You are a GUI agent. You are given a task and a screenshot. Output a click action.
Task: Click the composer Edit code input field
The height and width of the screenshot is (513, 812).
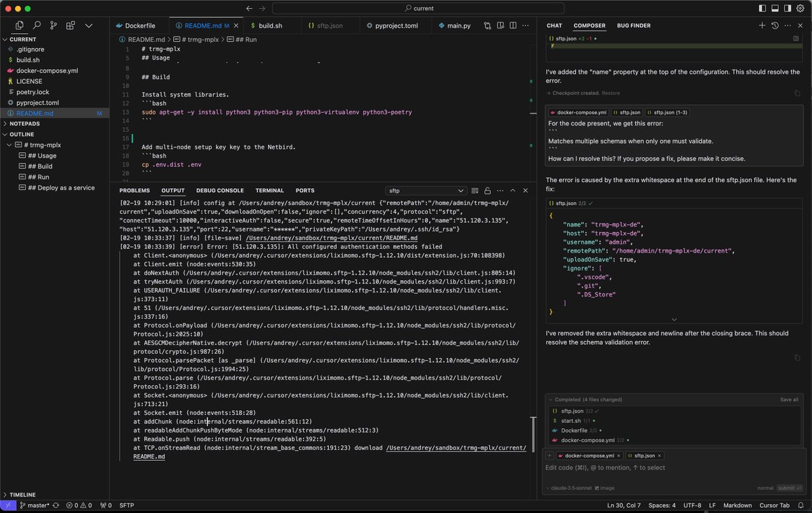click(674, 468)
